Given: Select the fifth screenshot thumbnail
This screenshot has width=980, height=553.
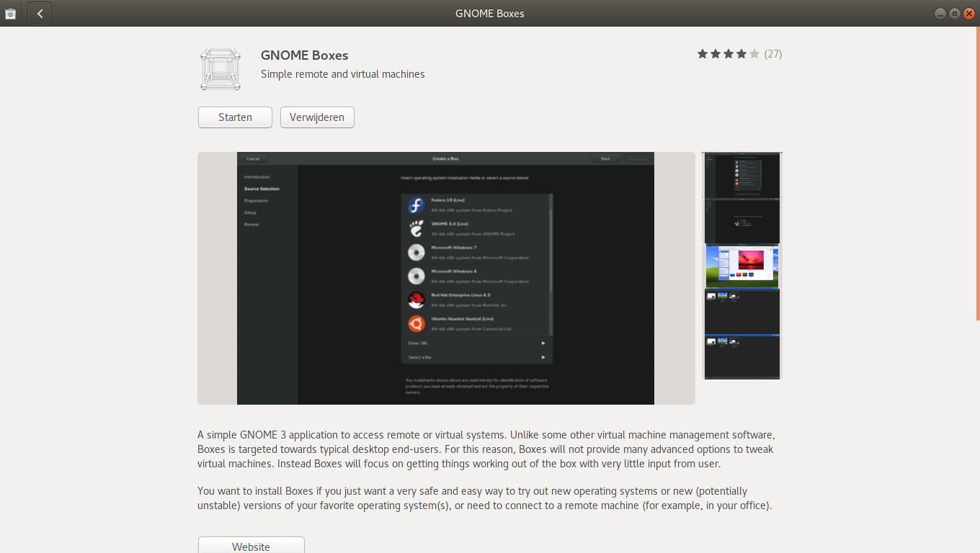Looking at the screenshot, I should (743, 356).
